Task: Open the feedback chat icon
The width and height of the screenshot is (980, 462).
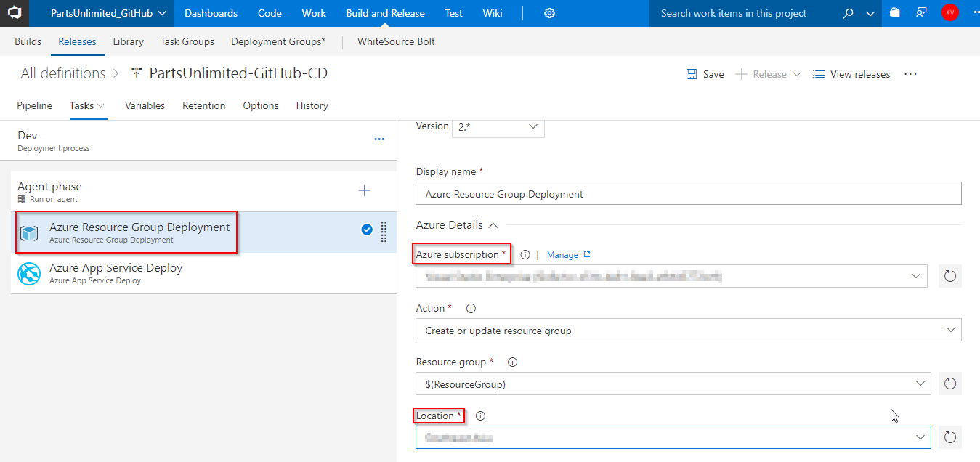Action: [922, 13]
